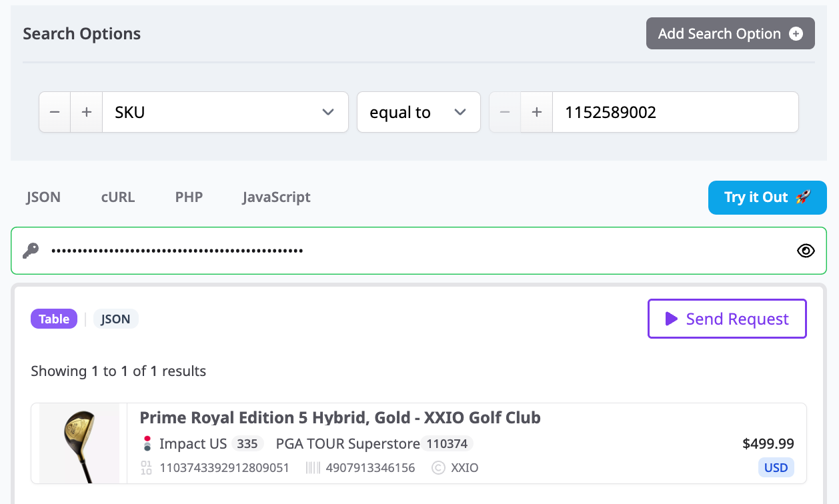Click 'Showing 1 to 1 of 1 results' text
839x504 pixels.
[119, 371]
